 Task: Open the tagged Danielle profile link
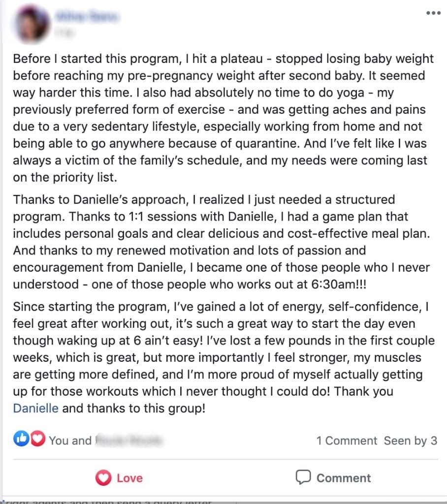tap(36, 408)
